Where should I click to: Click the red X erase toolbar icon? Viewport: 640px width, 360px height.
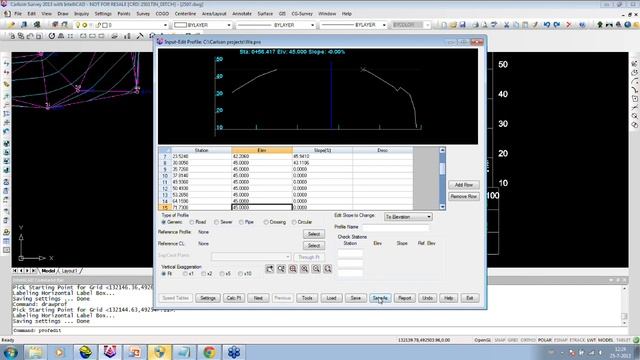(x=569, y=25)
